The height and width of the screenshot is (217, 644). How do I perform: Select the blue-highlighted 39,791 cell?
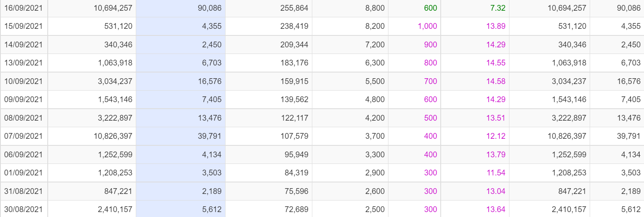click(210, 136)
